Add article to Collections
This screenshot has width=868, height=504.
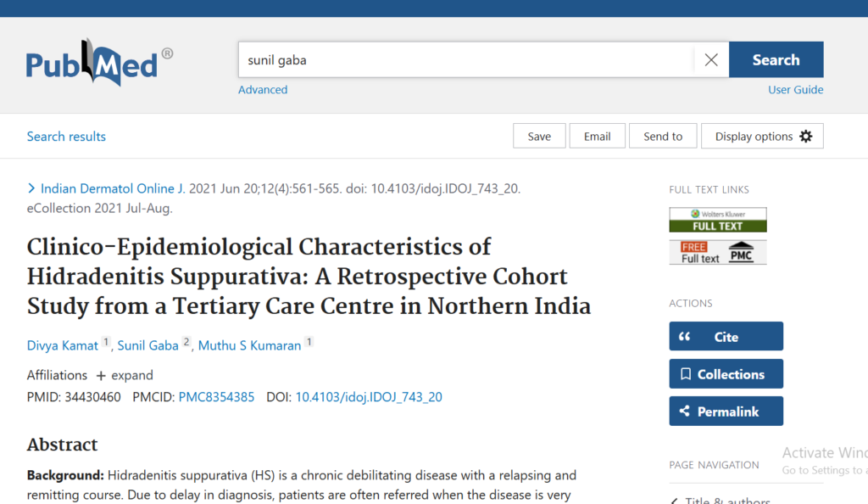coord(726,374)
